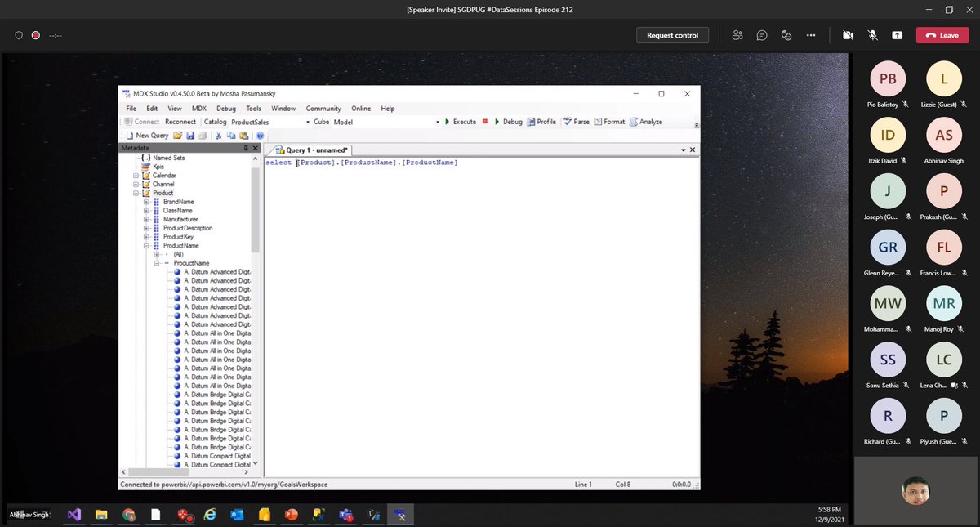
Task: Click the Paste toolbar icon
Action: [243, 136]
